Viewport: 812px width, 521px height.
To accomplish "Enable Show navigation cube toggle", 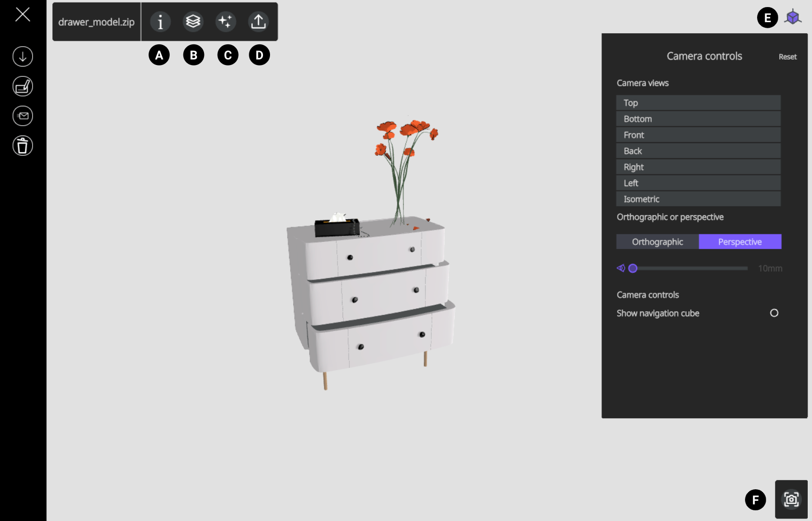I will tap(774, 313).
